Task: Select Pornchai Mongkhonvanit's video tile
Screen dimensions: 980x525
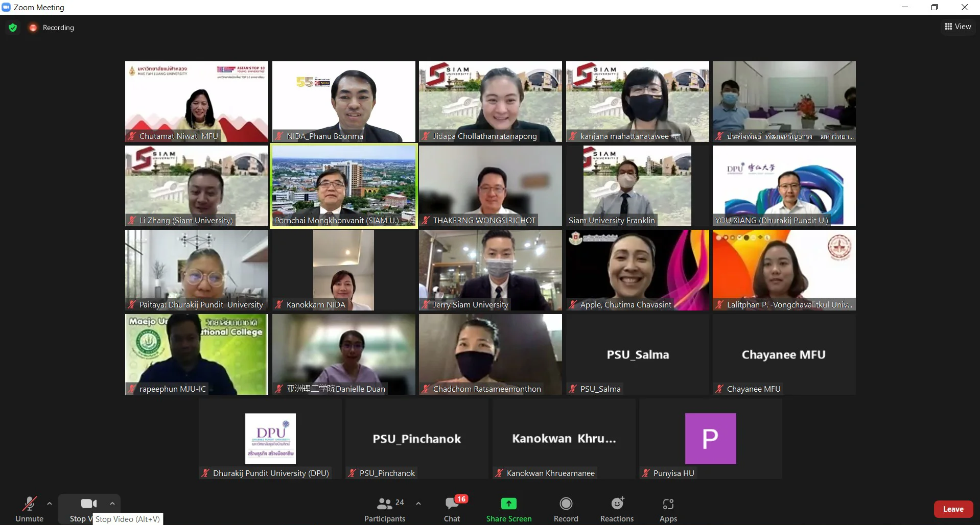Action: pos(344,186)
